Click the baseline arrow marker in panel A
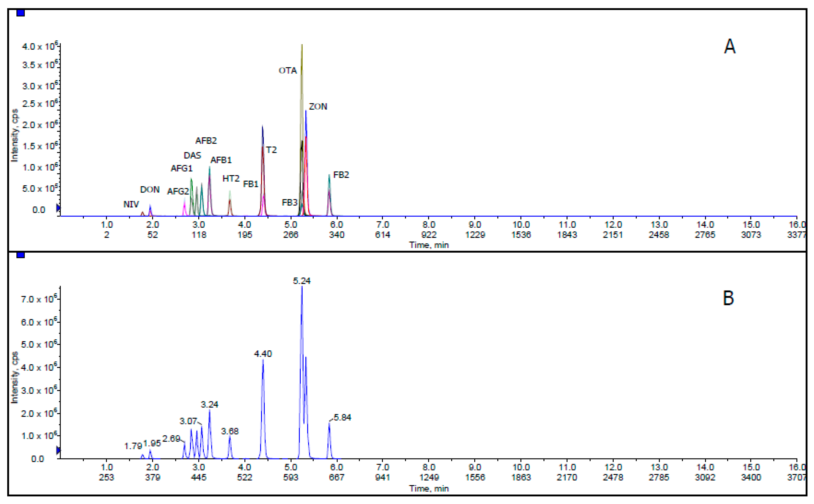 tap(59, 208)
